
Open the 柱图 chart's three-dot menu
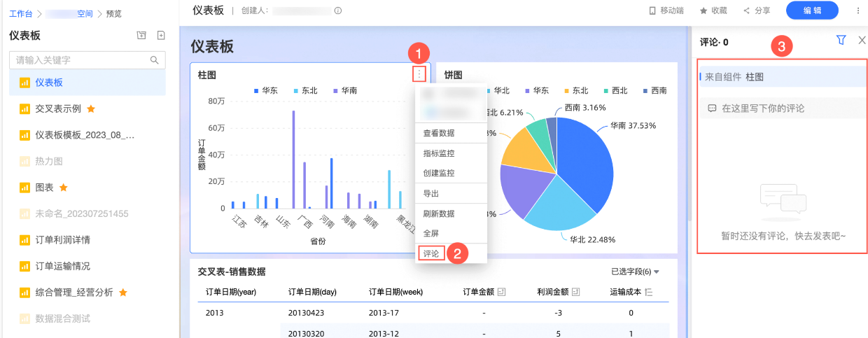419,74
